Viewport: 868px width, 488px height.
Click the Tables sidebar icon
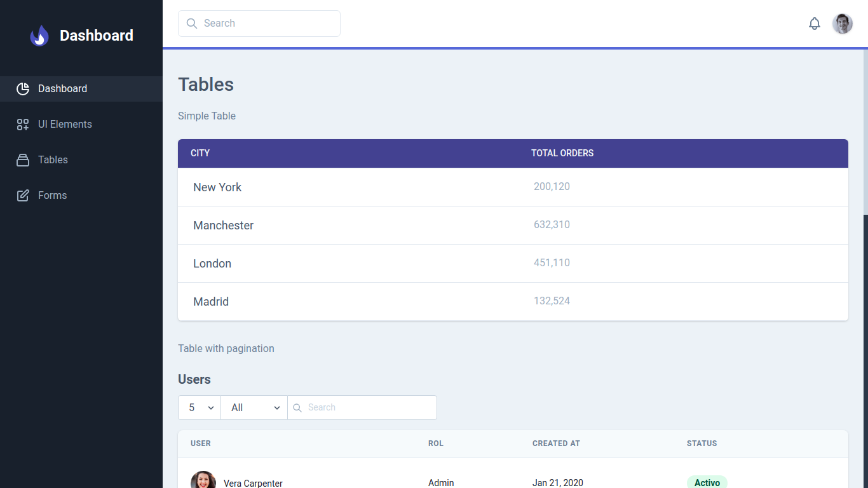[x=23, y=160]
